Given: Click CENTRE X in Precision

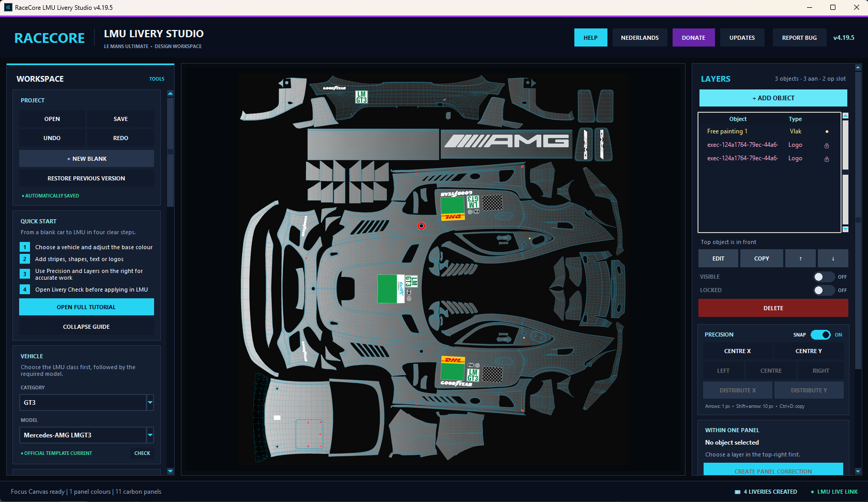Looking at the screenshot, I should point(737,351).
